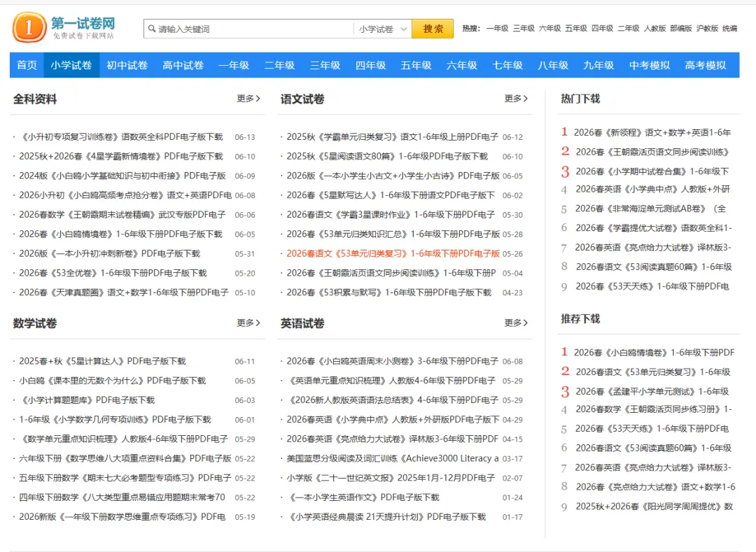Open recommended 8: 2026春《亮点给力大试卷》语文+数学
756x552 pixels.
656,487
